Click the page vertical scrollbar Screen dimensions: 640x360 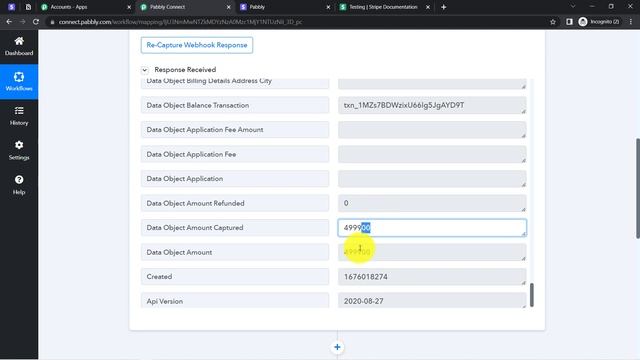click(638, 189)
